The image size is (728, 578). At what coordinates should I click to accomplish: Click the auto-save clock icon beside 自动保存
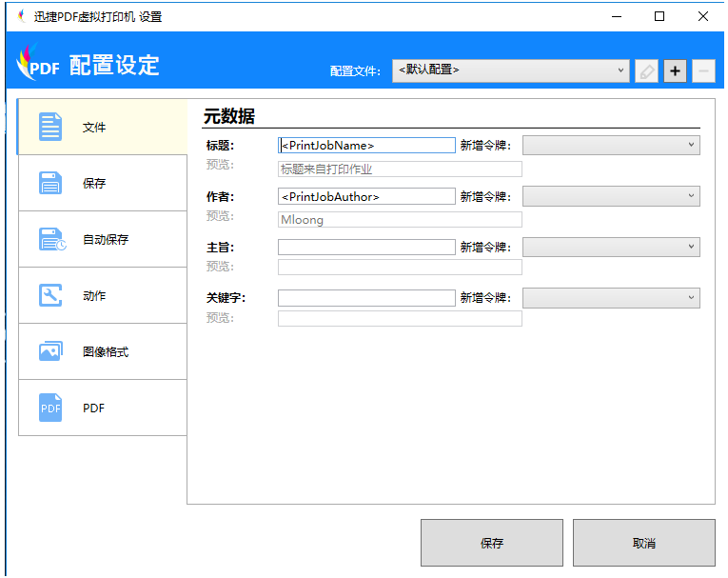51,239
